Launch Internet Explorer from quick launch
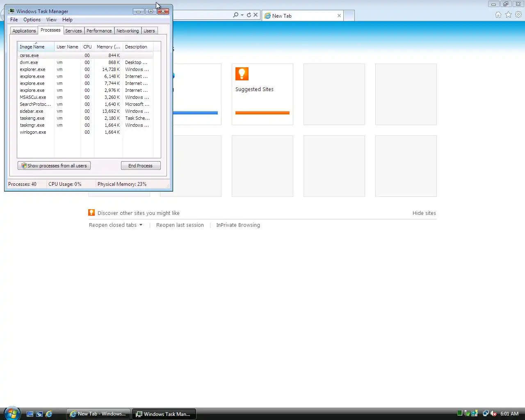Image resolution: width=525 pixels, height=420 pixels. pyautogui.click(x=49, y=414)
